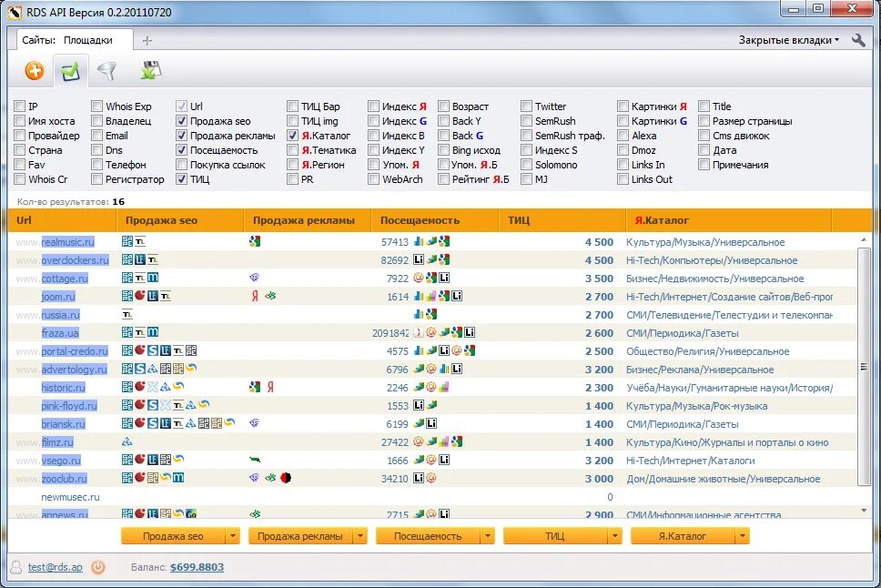Click the bottom Продажа seo button
This screenshot has height=588, width=881.
click(x=173, y=536)
